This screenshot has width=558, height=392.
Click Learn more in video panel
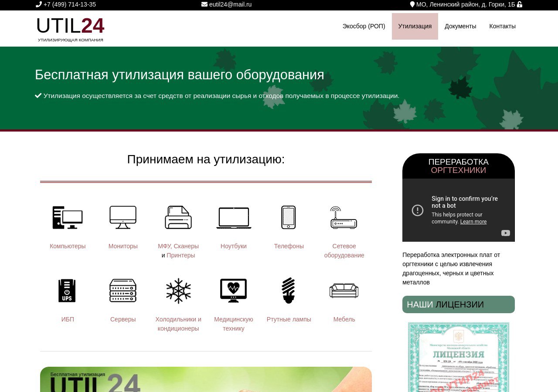[x=473, y=222]
